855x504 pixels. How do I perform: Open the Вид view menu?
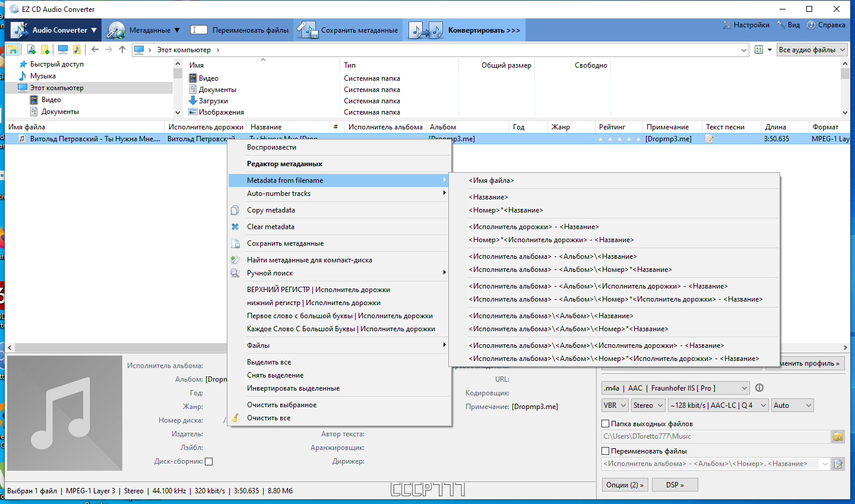tap(788, 25)
